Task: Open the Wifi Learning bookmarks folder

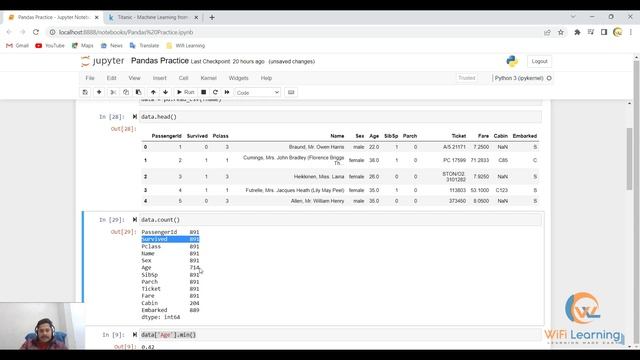Action: point(186,46)
